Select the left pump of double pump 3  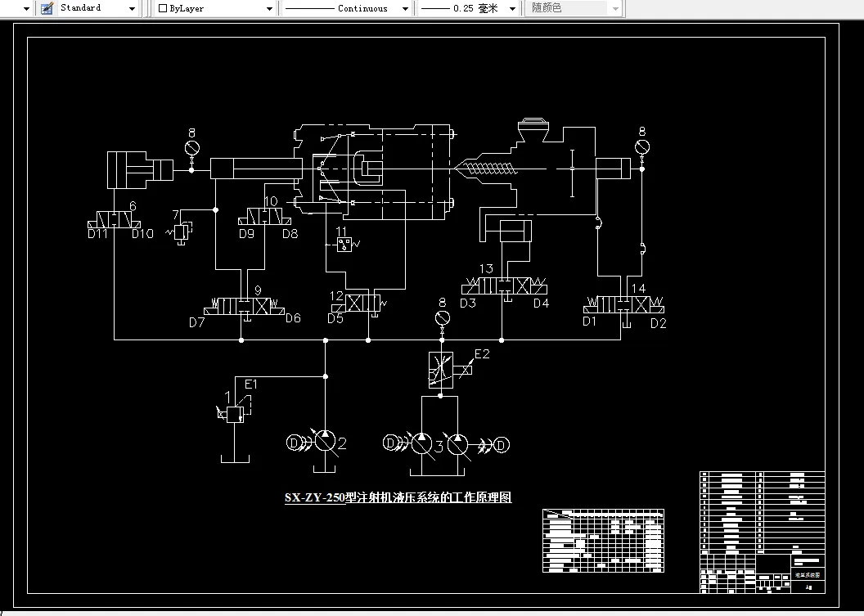422,444
